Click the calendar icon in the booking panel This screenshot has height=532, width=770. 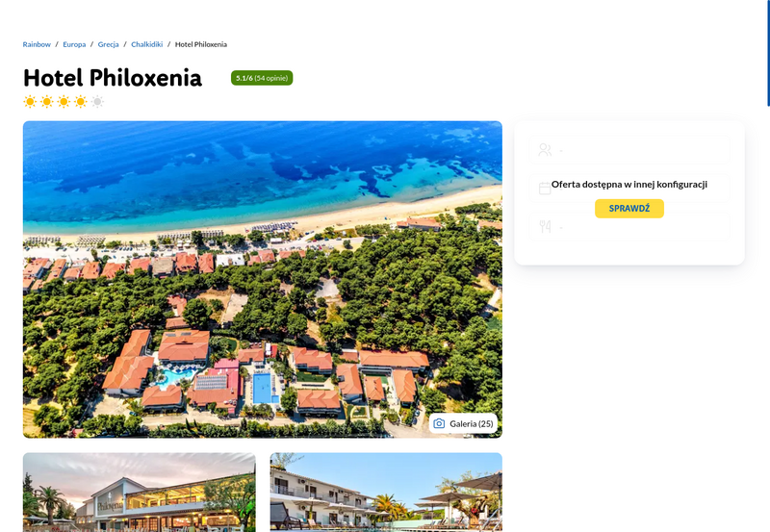[x=545, y=189]
